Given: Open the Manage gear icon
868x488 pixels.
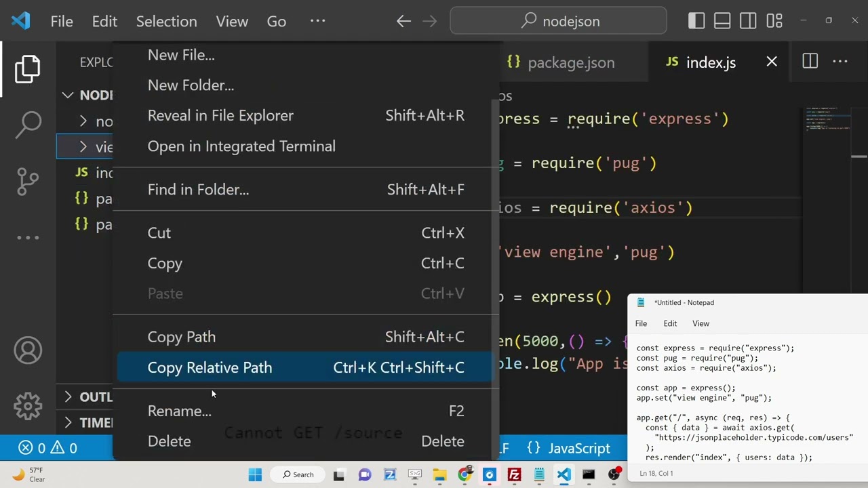Looking at the screenshot, I should click(x=28, y=405).
